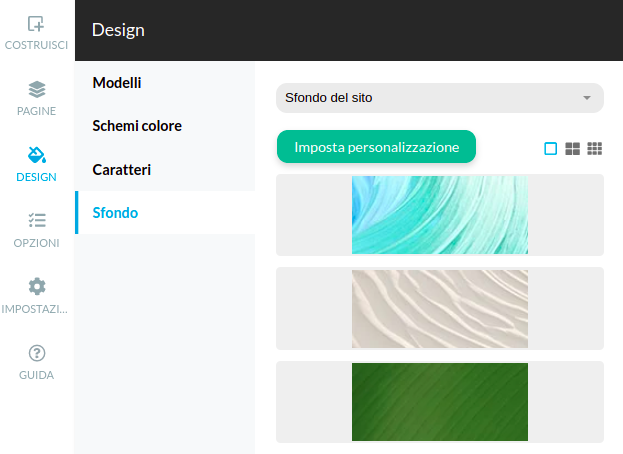
Task: Switch to single-column view icon
Action: (x=550, y=148)
